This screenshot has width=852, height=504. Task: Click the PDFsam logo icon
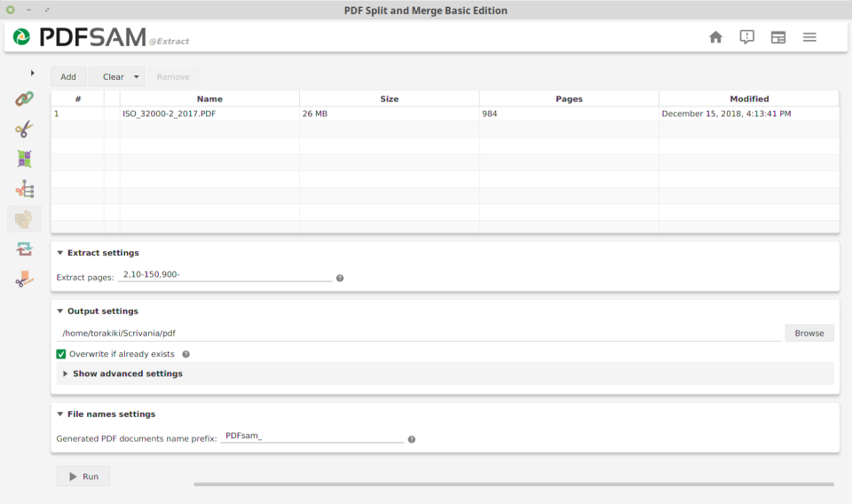(21, 37)
